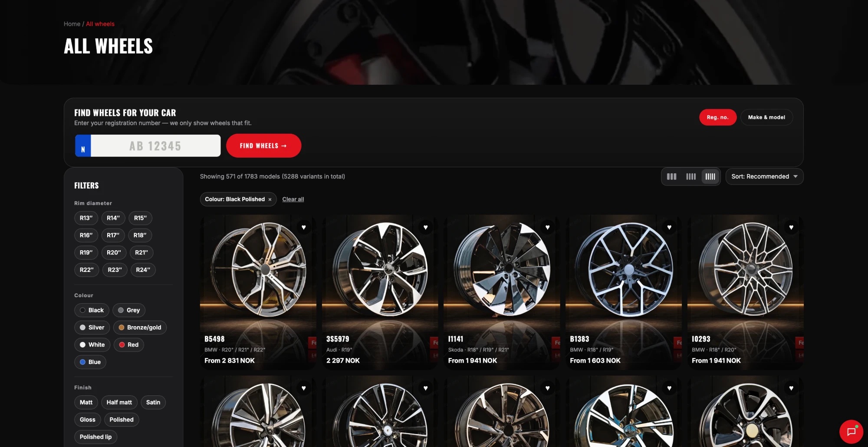
Task: Select the Red colour filter
Action: (129, 345)
